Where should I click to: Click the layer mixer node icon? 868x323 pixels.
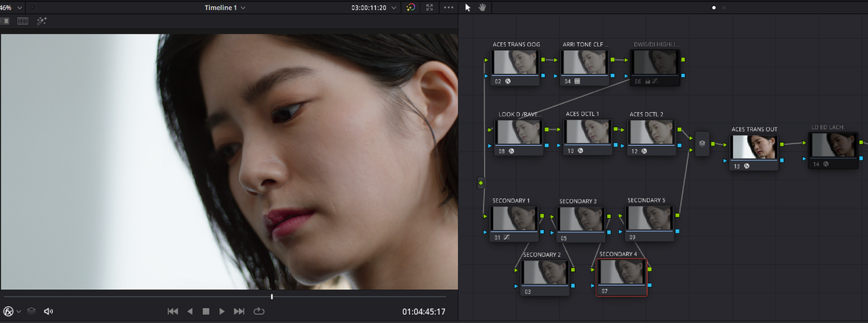[x=702, y=144]
